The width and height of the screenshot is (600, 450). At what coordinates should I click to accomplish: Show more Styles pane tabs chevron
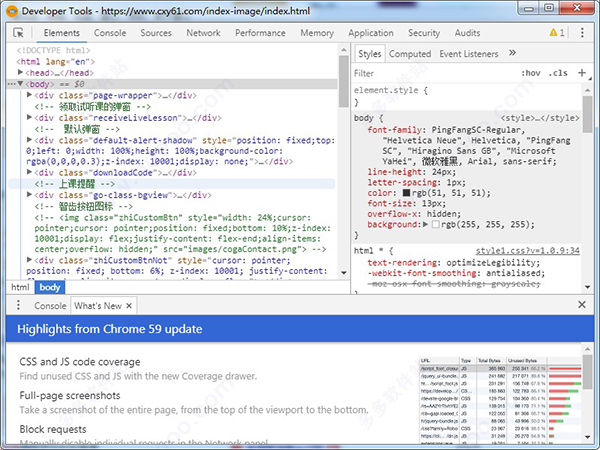pyautogui.click(x=512, y=53)
